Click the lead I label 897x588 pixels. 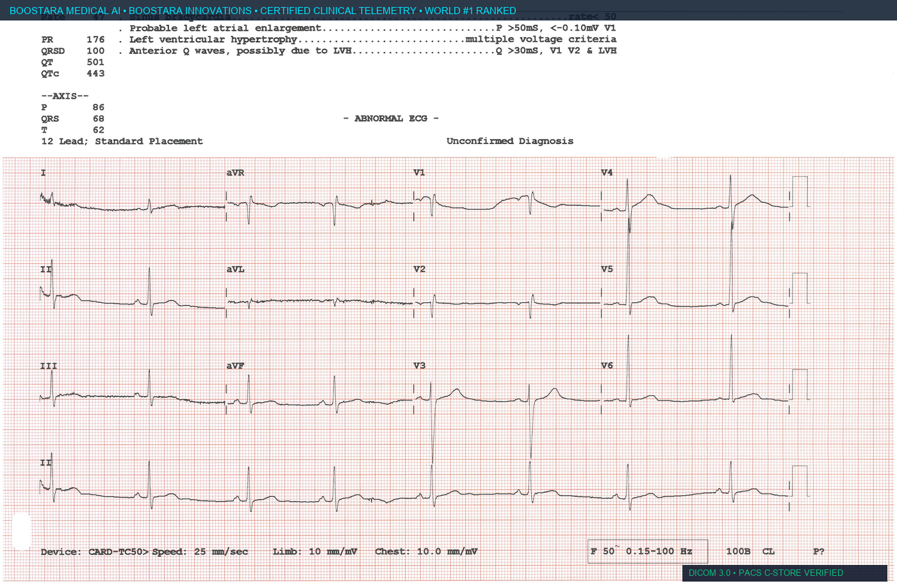pos(44,173)
